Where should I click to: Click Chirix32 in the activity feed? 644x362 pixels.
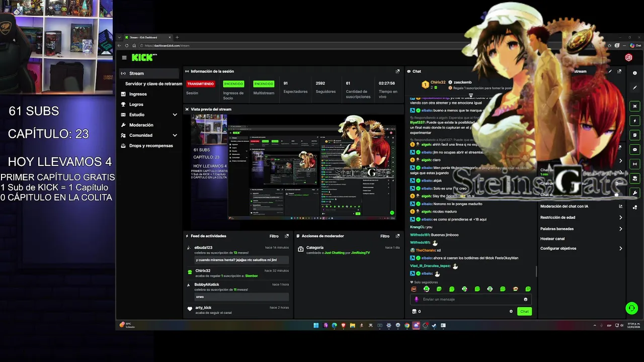click(203, 270)
